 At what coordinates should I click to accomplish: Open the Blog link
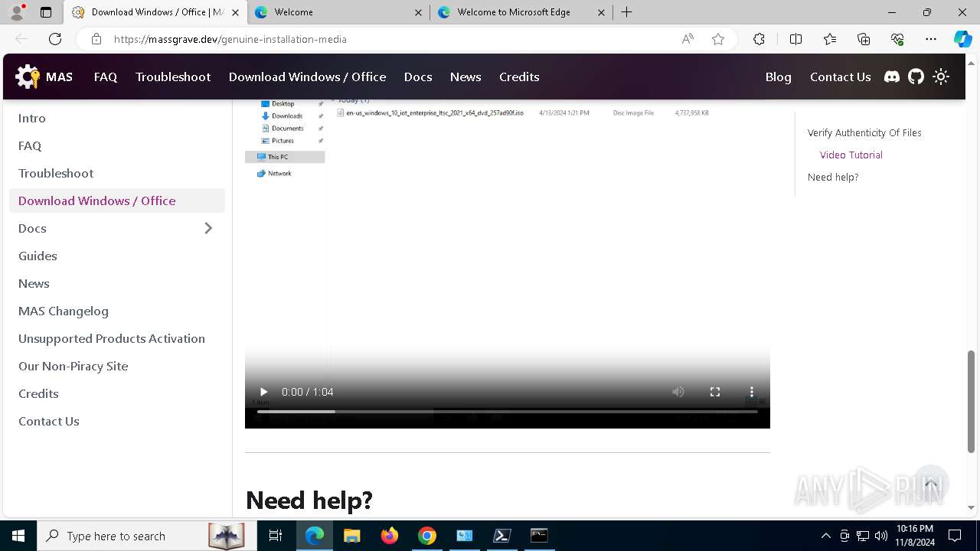pos(778,77)
